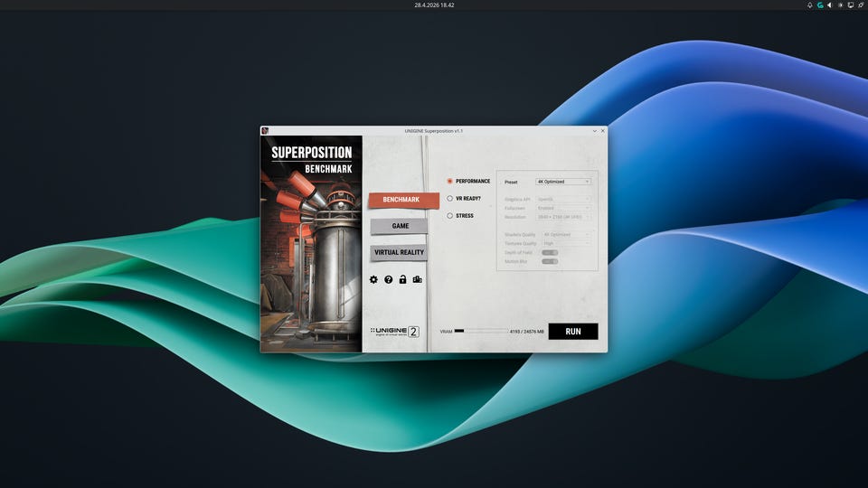Open the leaderboard podium icon
The image size is (868, 488).
click(x=418, y=279)
